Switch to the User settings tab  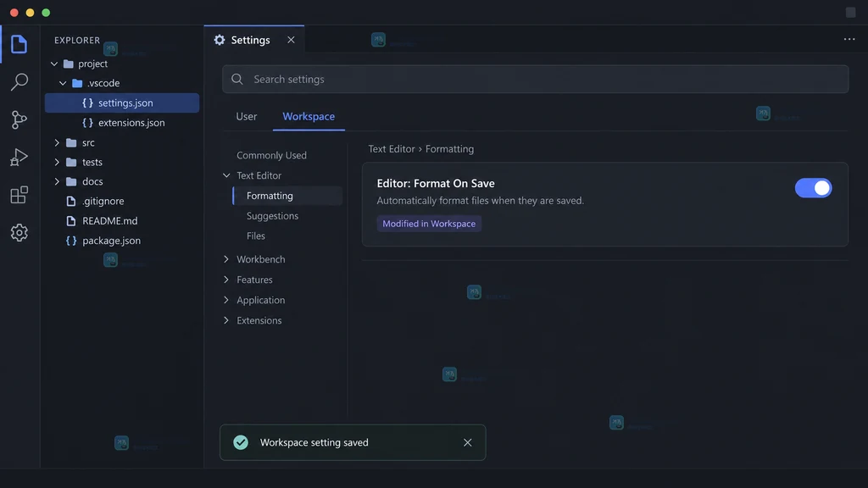(247, 116)
